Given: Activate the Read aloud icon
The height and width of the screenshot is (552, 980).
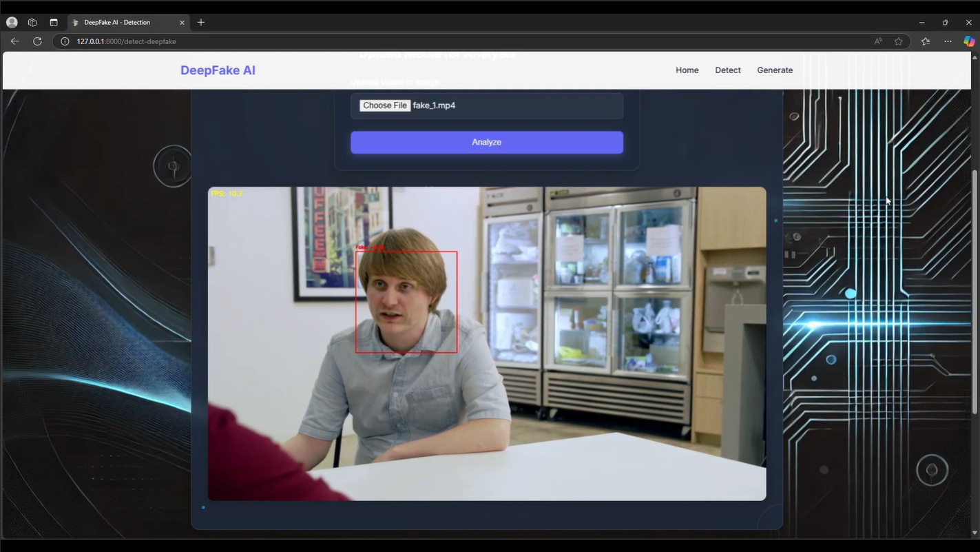Looking at the screenshot, I should [878, 41].
